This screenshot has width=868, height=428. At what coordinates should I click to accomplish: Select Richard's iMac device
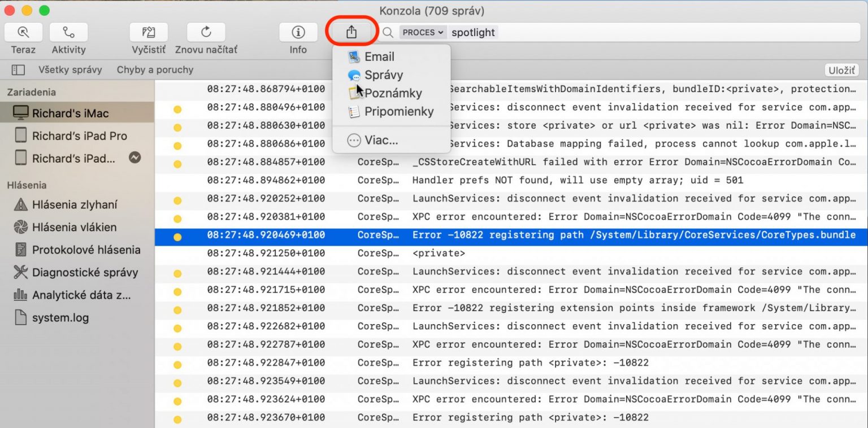(x=77, y=113)
